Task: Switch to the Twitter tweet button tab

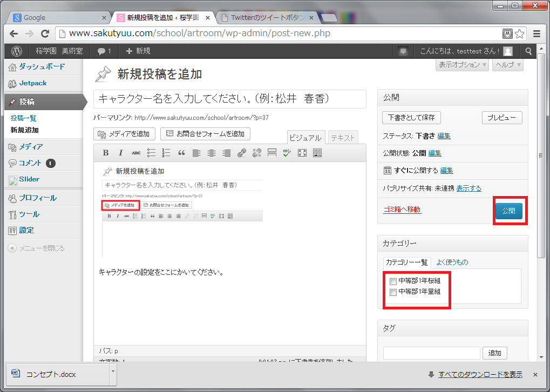Action: [x=268, y=17]
